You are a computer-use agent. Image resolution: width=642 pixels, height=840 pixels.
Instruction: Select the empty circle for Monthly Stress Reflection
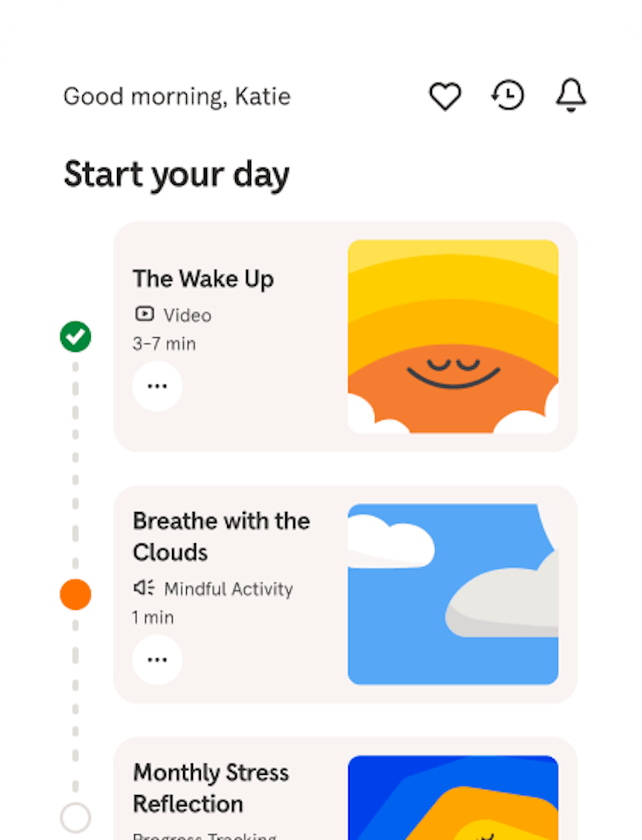point(75,817)
